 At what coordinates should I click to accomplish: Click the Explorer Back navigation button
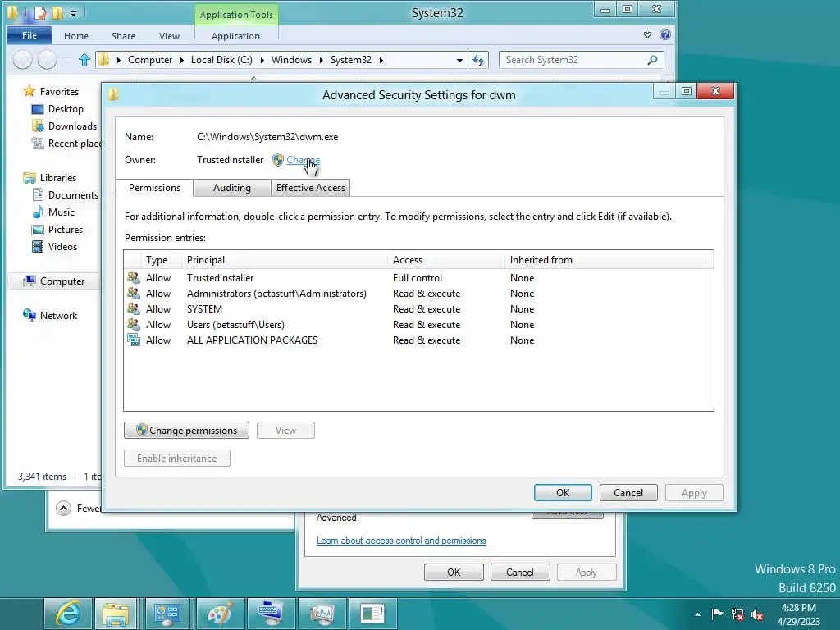click(x=22, y=59)
